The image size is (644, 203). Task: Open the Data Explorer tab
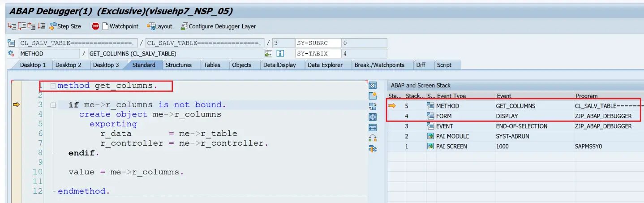click(x=325, y=65)
